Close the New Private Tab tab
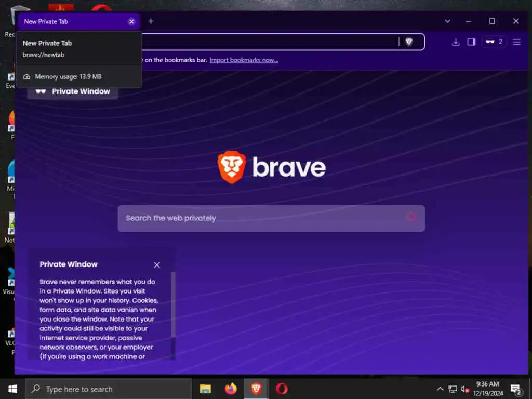Screen dimensions: 532x399 point(131,21)
